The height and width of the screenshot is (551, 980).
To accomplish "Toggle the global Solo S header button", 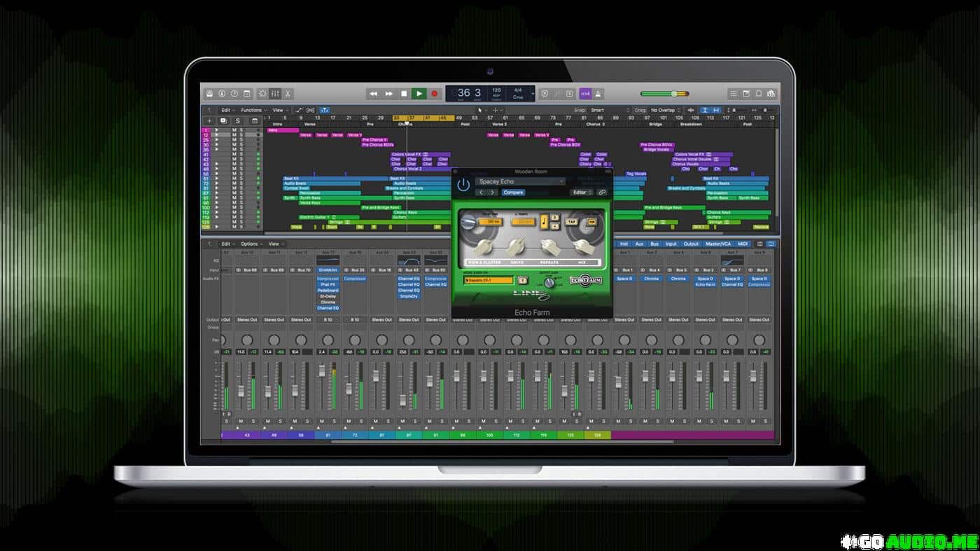I will pos(237,121).
